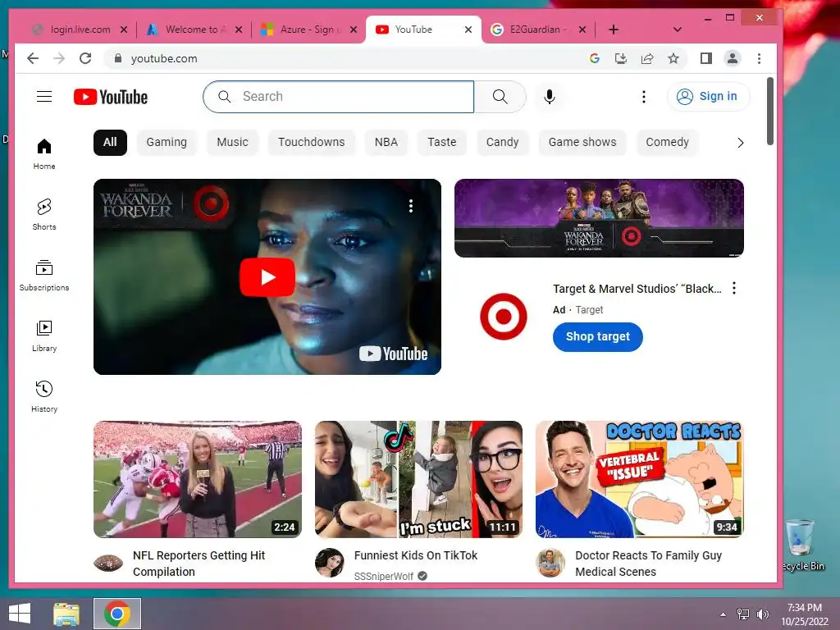The width and height of the screenshot is (840, 630).
Task: Click the football channel avatar
Action: coord(107,563)
